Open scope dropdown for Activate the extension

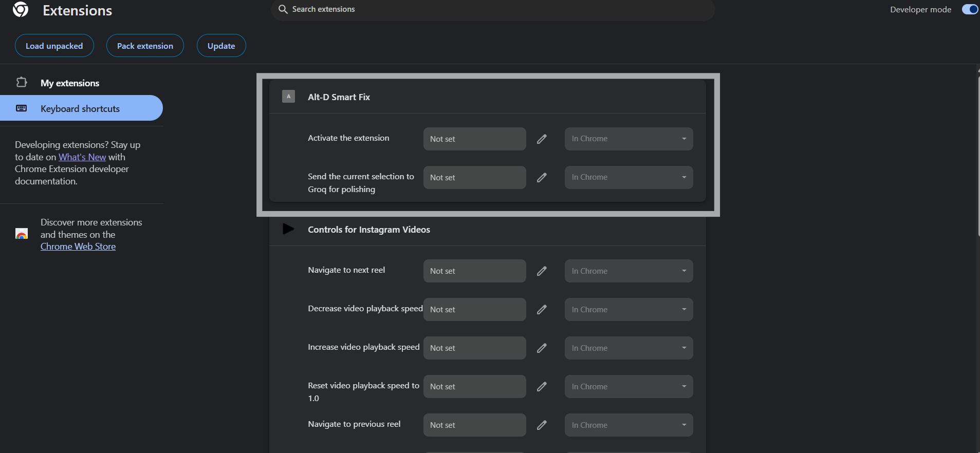[628, 139]
